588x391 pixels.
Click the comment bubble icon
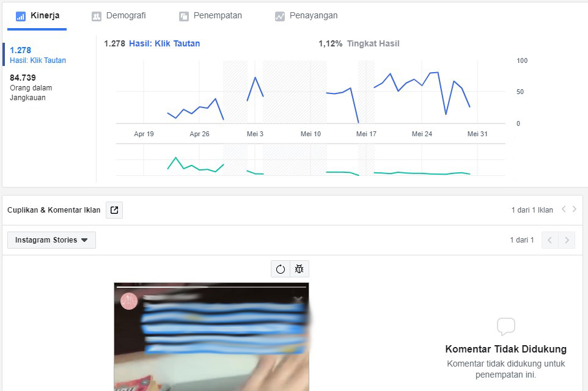click(506, 326)
